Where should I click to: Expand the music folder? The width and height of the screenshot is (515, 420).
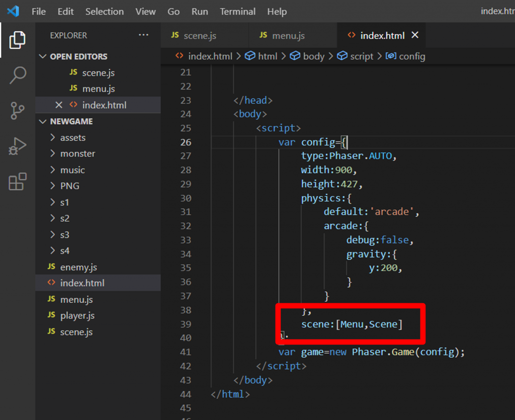click(x=52, y=170)
